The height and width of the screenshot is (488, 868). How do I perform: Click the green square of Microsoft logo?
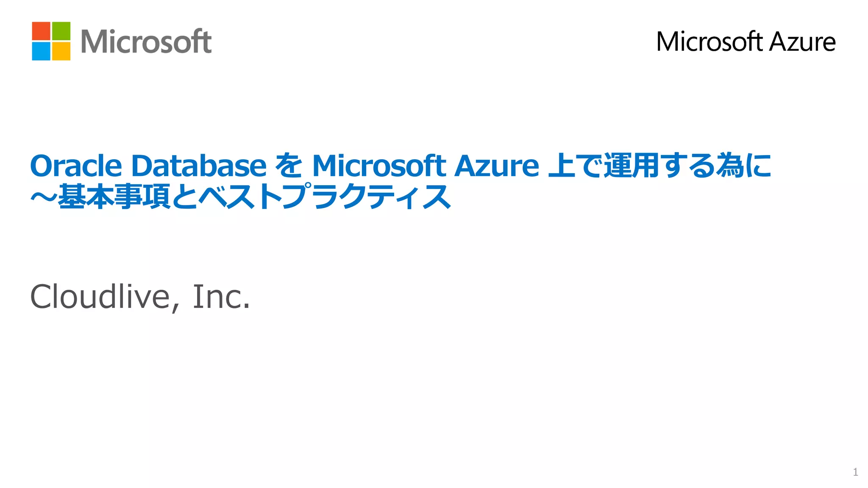(x=61, y=31)
